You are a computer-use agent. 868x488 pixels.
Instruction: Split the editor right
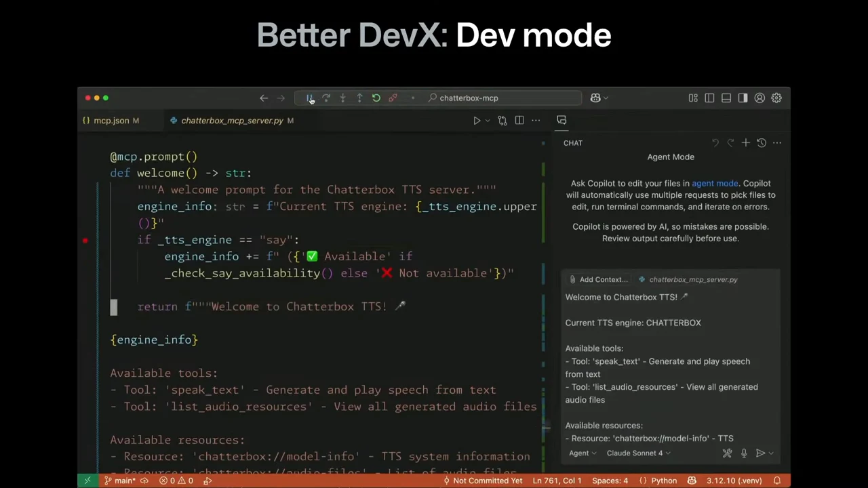[x=519, y=121]
